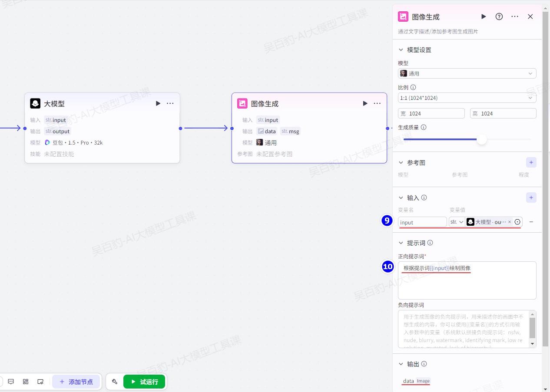Remove the input variable with the minus icon
Image resolution: width=550 pixels, height=392 pixels.
coord(531,222)
